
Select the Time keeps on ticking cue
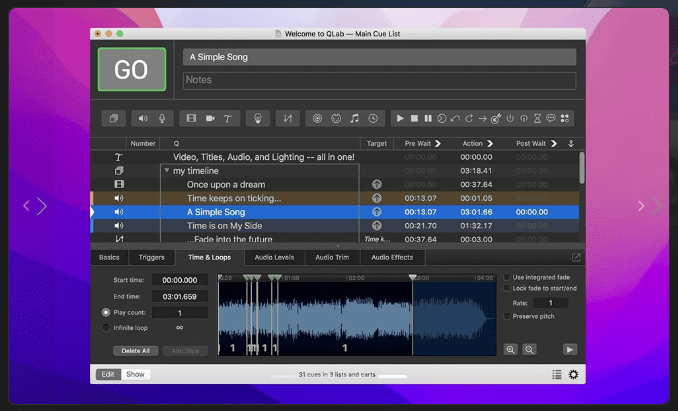tap(335, 198)
